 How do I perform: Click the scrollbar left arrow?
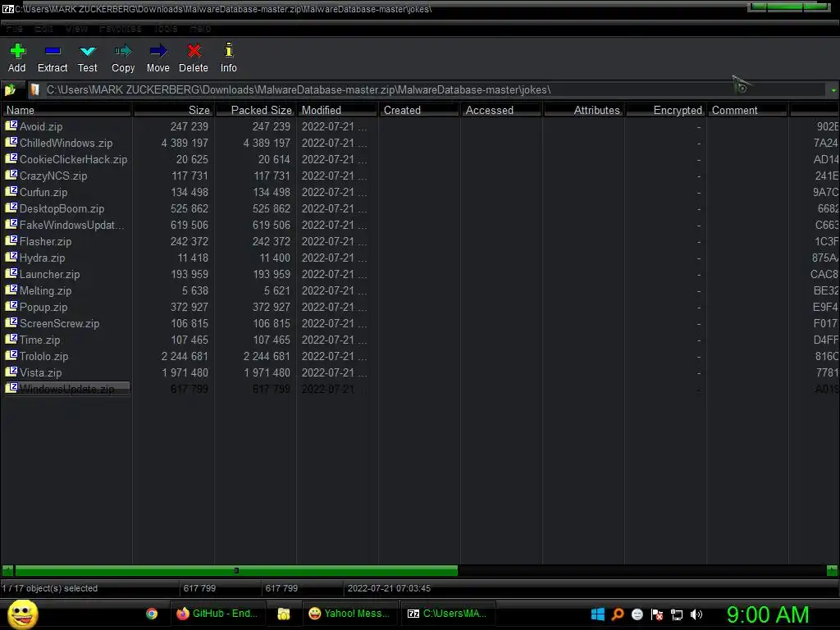(7, 571)
